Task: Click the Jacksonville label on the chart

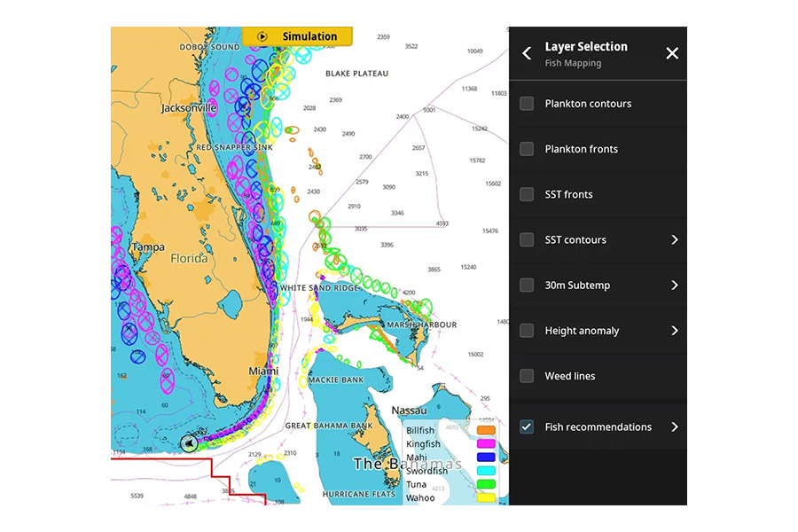Action: coord(188,108)
